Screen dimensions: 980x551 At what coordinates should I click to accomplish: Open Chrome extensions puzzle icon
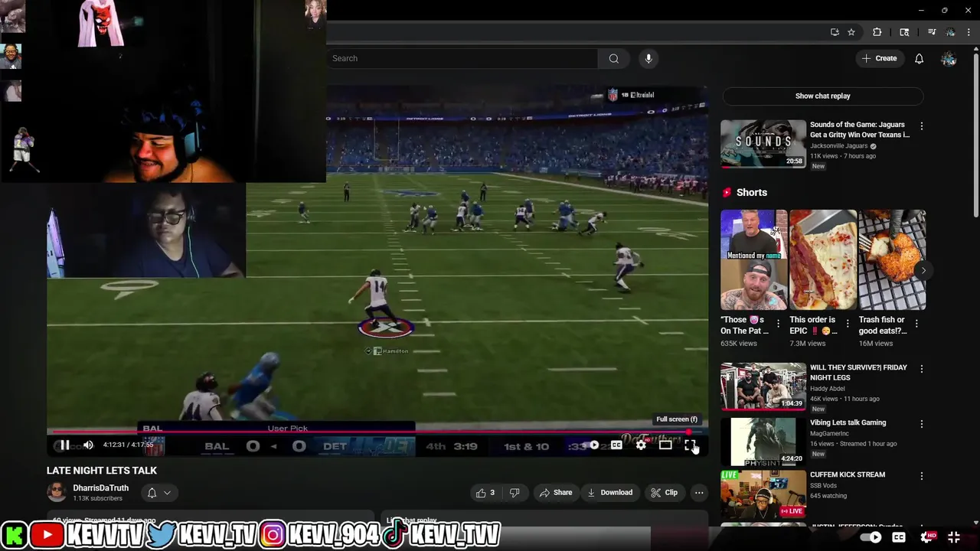pyautogui.click(x=877, y=32)
